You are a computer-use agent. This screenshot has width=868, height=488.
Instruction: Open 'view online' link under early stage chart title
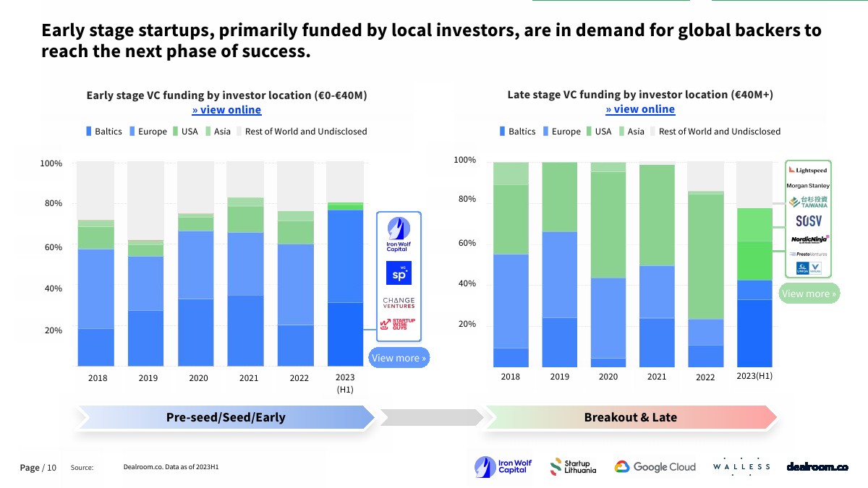point(226,110)
